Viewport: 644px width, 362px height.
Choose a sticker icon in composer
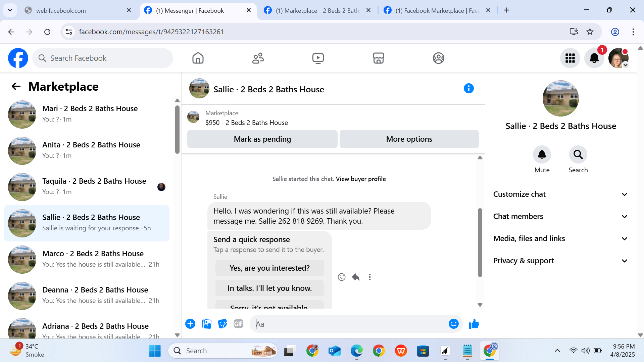[222, 324]
